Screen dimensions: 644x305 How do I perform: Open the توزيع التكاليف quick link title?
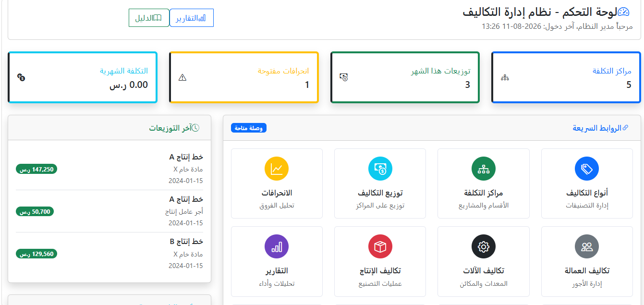(380, 193)
